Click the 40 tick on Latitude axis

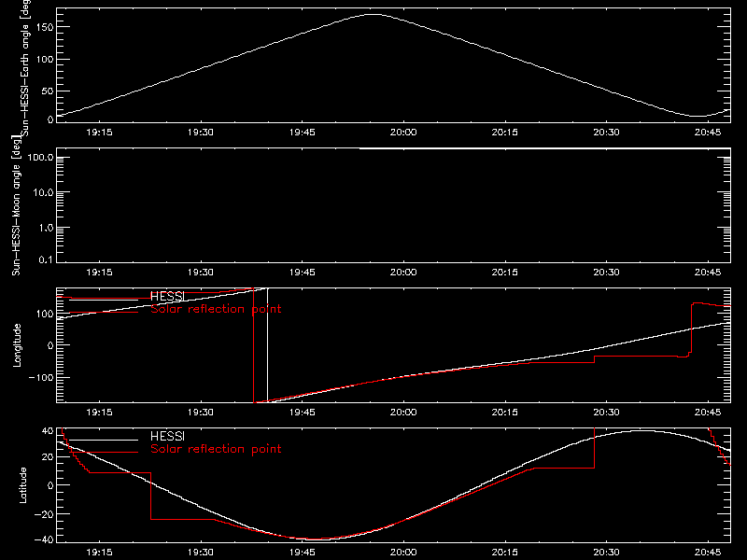[48, 430]
